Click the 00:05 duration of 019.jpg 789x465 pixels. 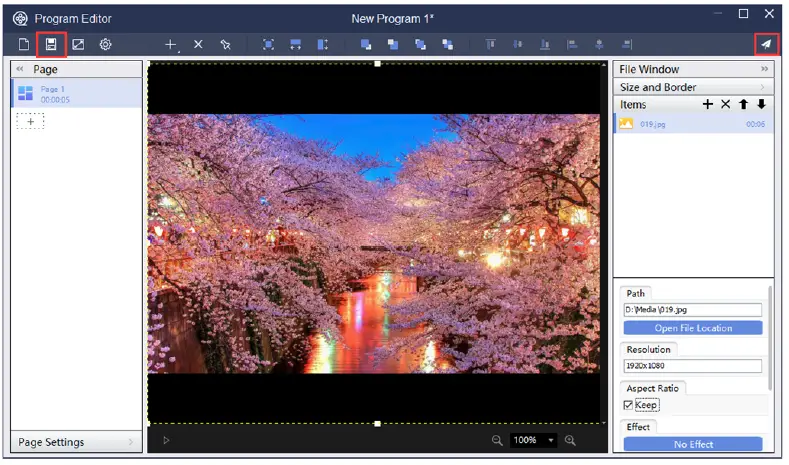(755, 124)
